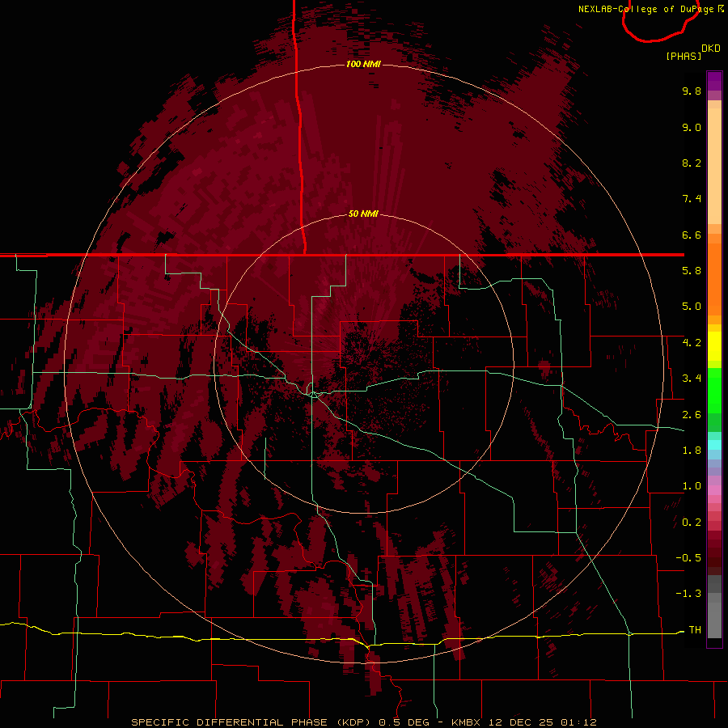Screen dimensions: 728x728
Task: Click the SPECIFIC DIFFERENTIAL PHASE (KDP) caption
Action: 251,722
